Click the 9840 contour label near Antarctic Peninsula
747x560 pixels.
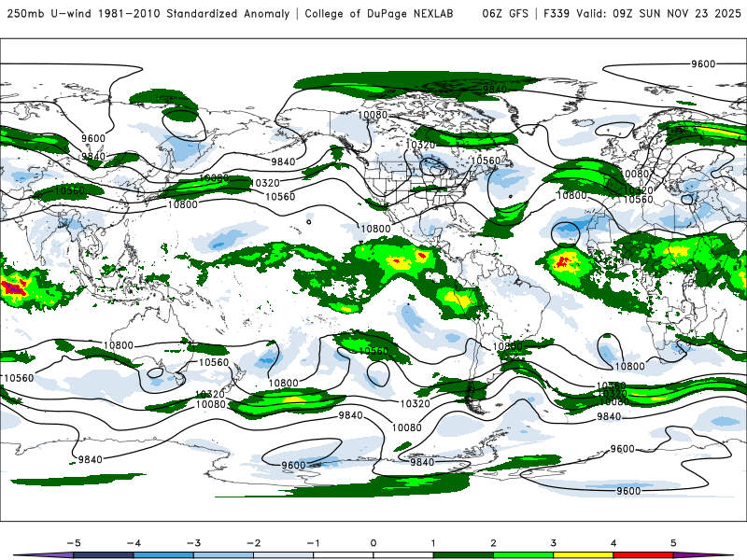[x=422, y=462]
